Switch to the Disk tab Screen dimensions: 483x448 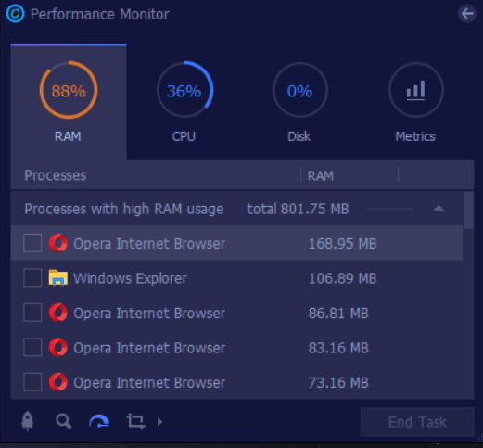299,102
